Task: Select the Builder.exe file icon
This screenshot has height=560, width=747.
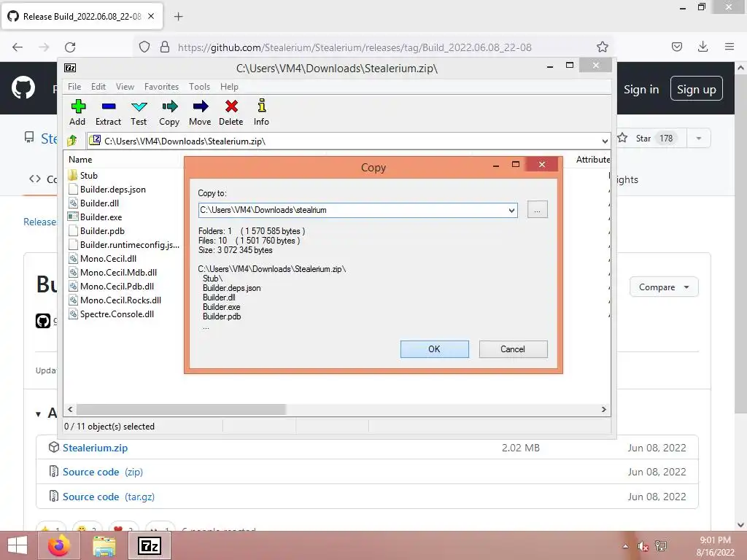Action: [72, 217]
